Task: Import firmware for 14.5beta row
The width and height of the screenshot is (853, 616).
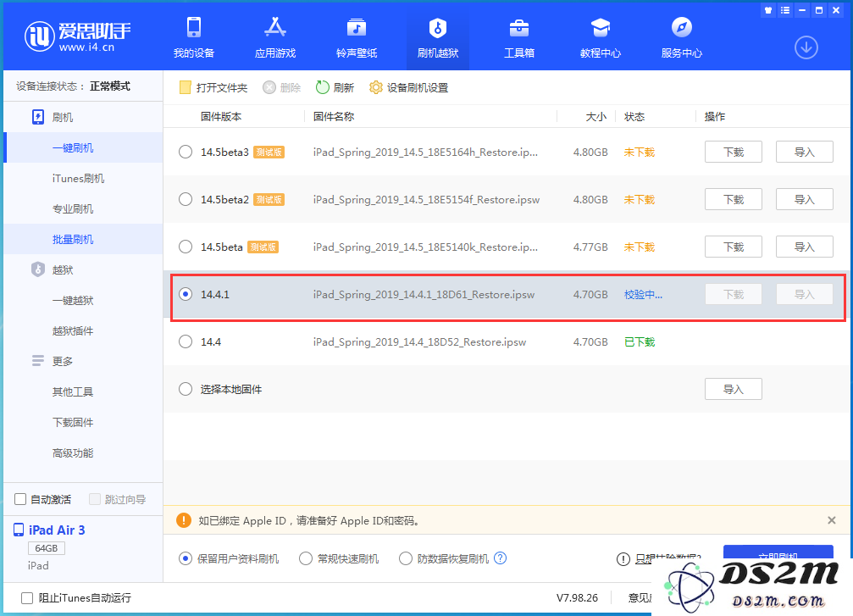Action: 804,247
